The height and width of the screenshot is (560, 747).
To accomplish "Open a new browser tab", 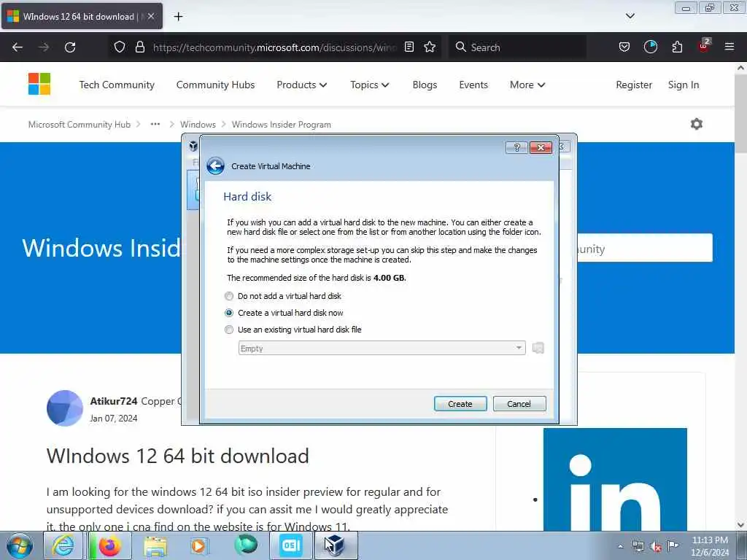I will [x=178, y=17].
